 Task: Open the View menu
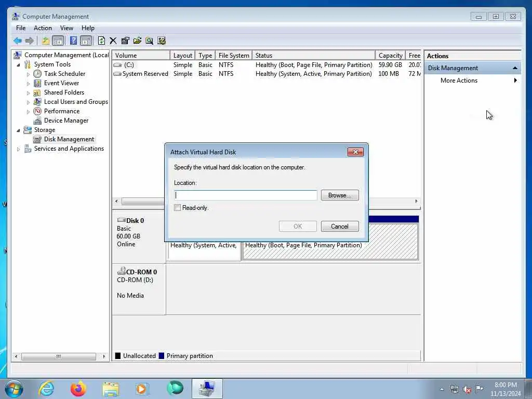(x=66, y=28)
